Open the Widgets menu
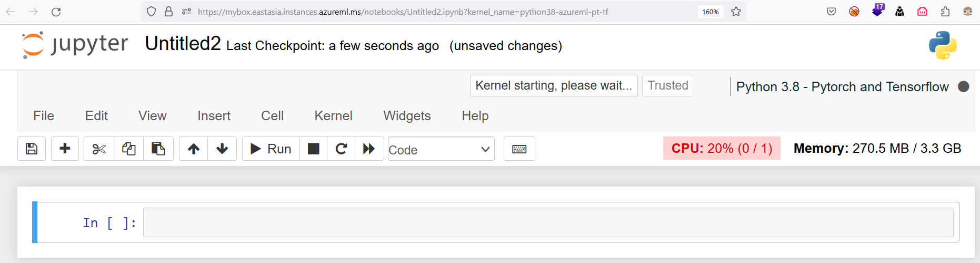The height and width of the screenshot is (263, 980). coord(407,116)
